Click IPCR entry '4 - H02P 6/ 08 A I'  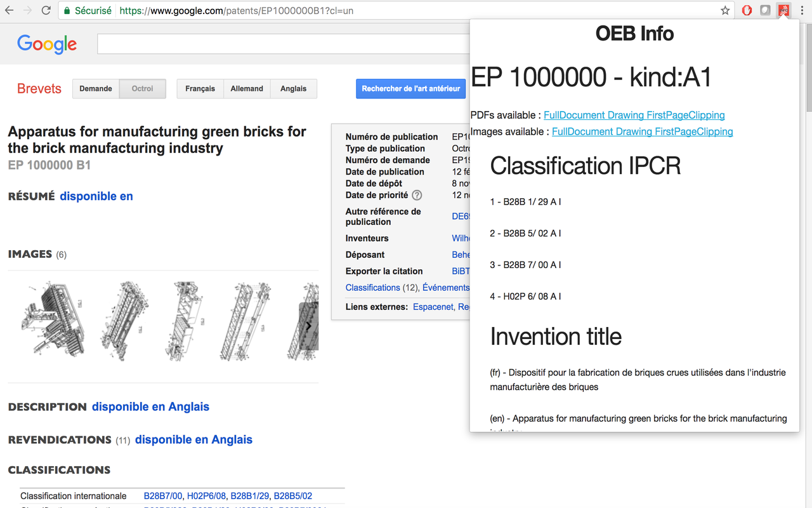525,297
